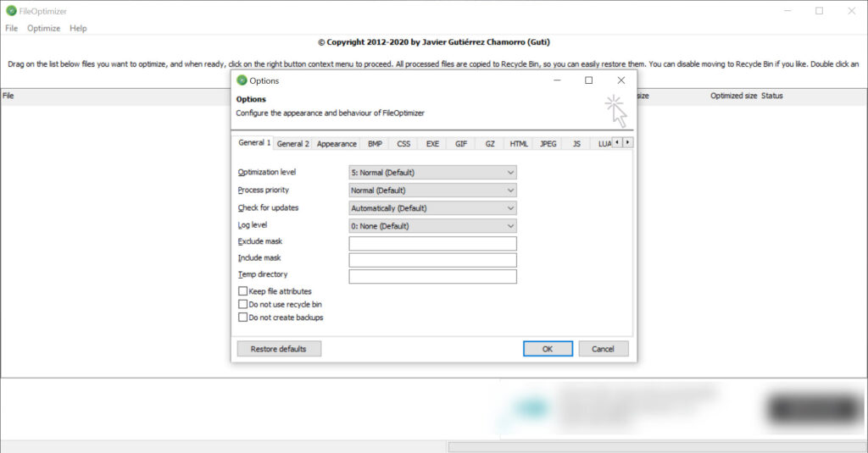Open the JS tab
Image resolution: width=868 pixels, height=453 pixels.
click(576, 144)
